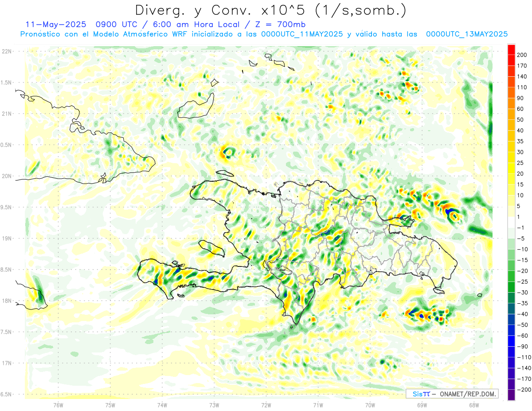Click the bottom purple swatch below -200
The width and height of the screenshot is (532, 411).
(512, 395)
